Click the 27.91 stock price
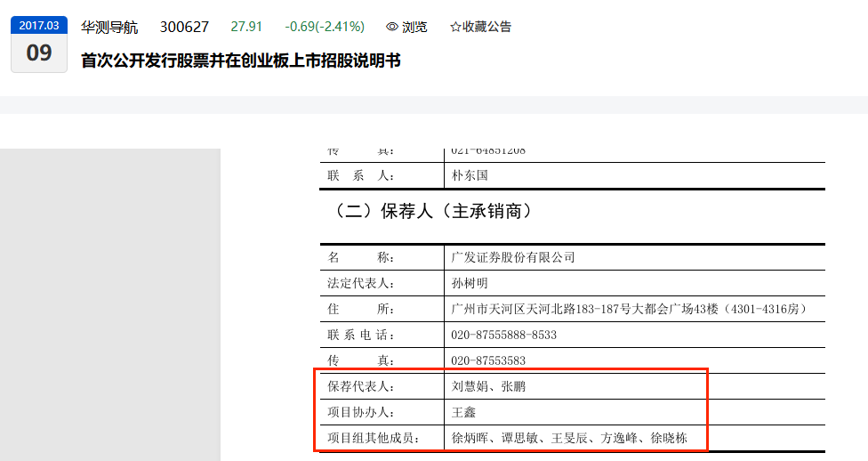Screen dimensions: 868x461 (246, 27)
